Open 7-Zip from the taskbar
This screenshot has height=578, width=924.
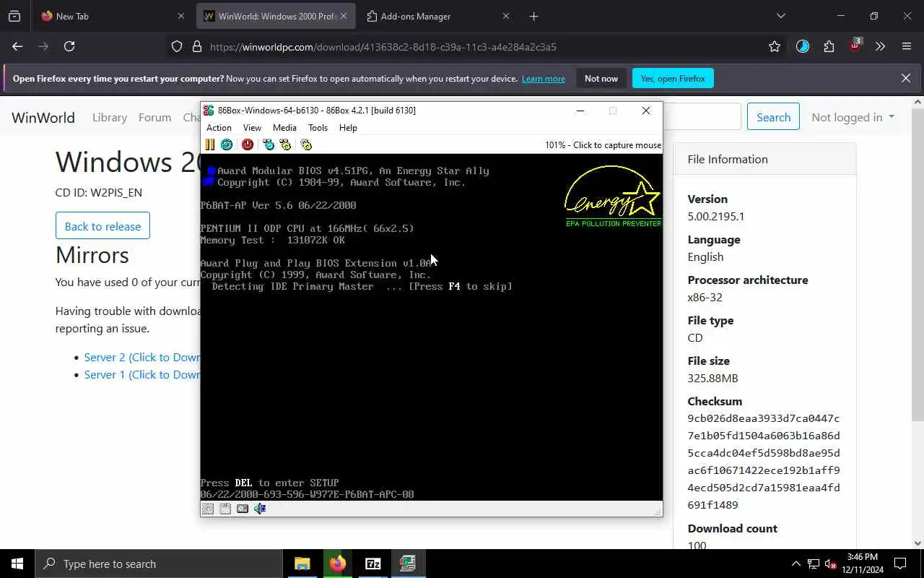(x=373, y=564)
